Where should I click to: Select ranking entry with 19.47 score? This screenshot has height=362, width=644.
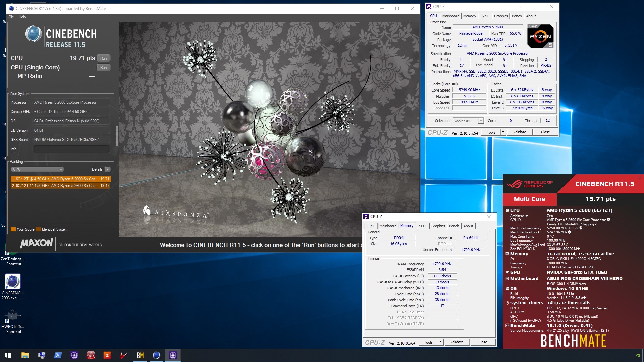click(61, 186)
